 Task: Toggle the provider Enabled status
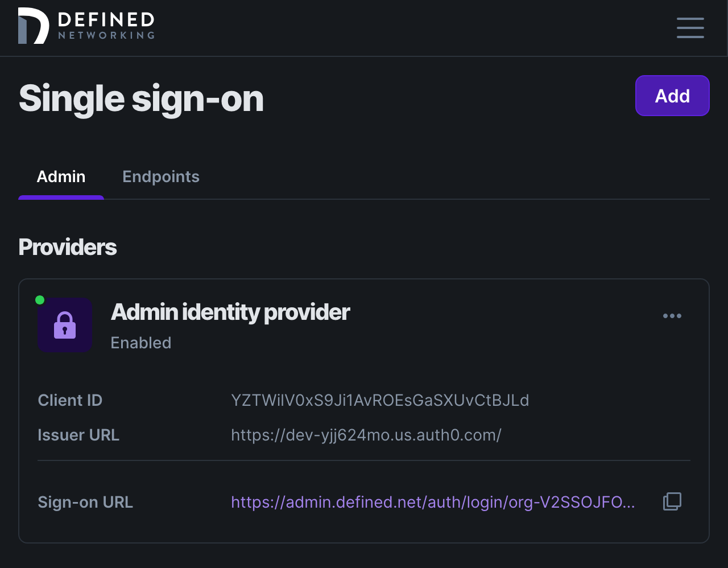(x=140, y=343)
